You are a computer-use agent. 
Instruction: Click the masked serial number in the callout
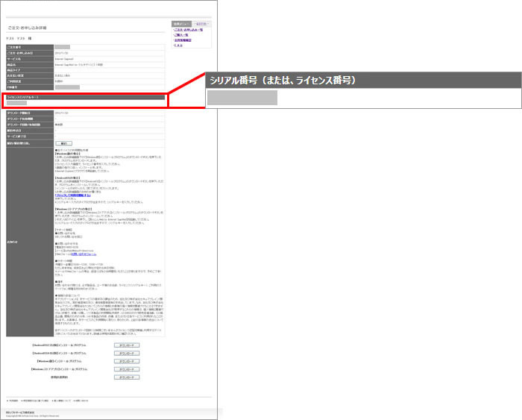[x=242, y=98]
